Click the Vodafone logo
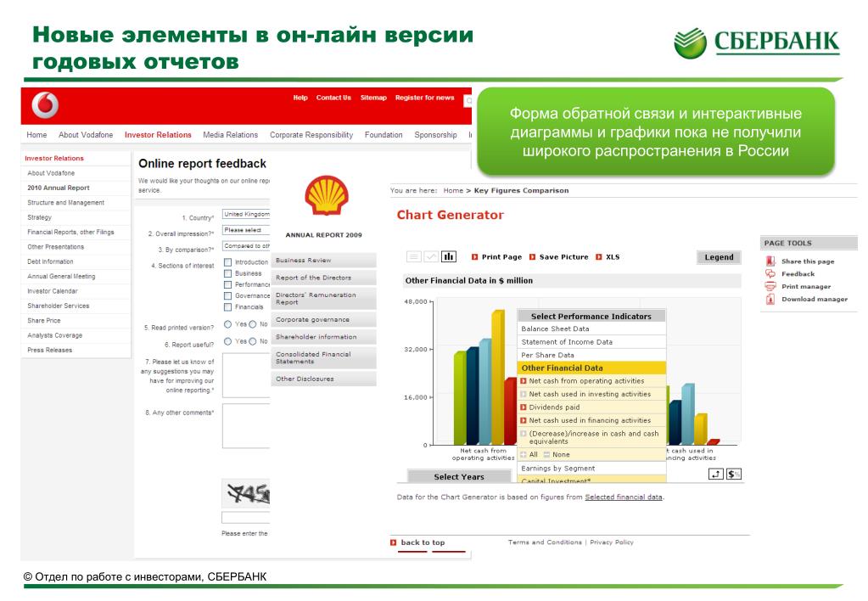 click(x=45, y=104)
